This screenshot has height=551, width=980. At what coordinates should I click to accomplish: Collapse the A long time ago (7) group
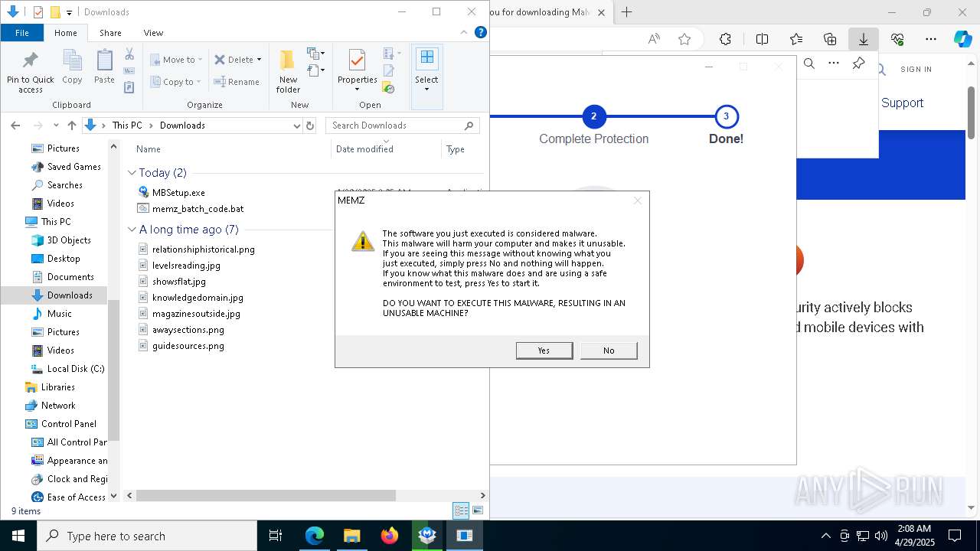pyautogui.click(x=132, y=230)
